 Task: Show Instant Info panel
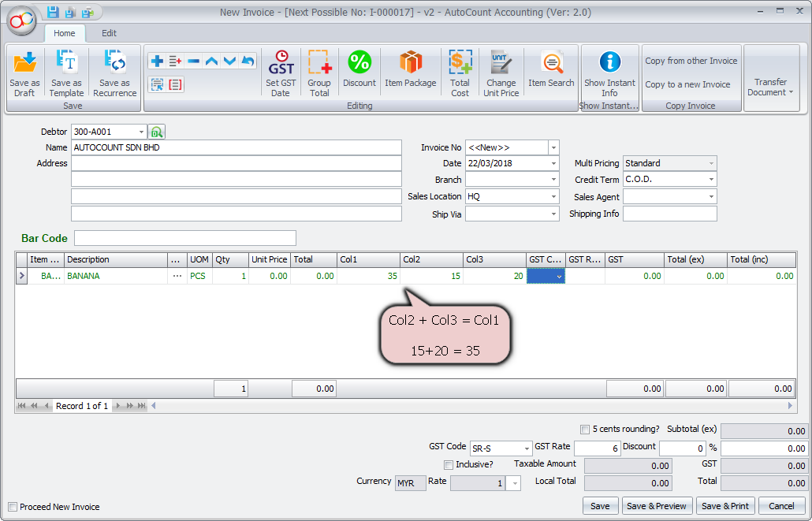click(609, 63)
